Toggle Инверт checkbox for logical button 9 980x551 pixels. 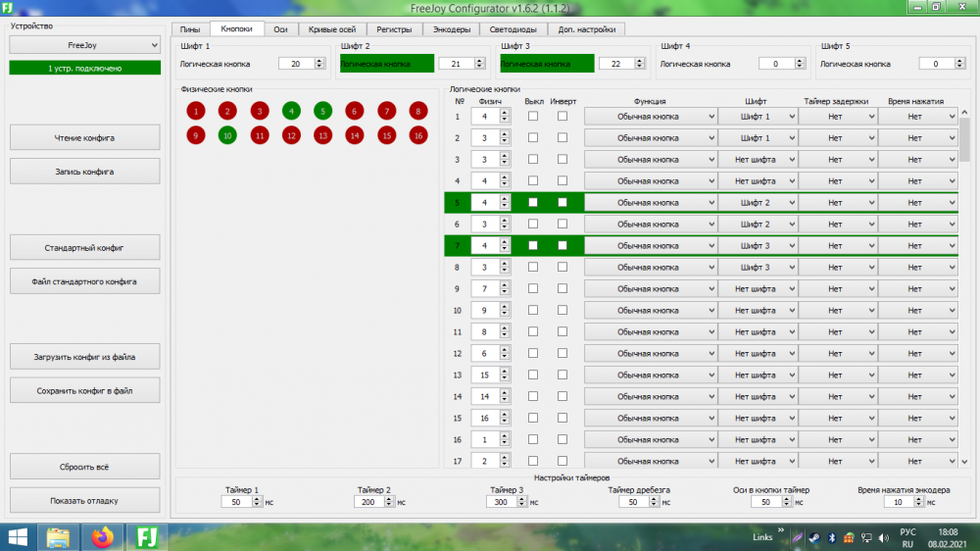pos(563,289)
